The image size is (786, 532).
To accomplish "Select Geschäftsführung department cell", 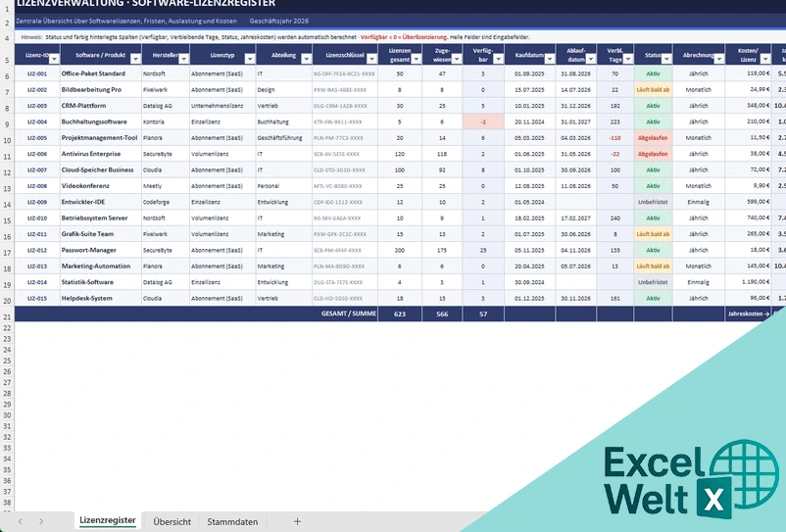I will [x=283, y=138].
